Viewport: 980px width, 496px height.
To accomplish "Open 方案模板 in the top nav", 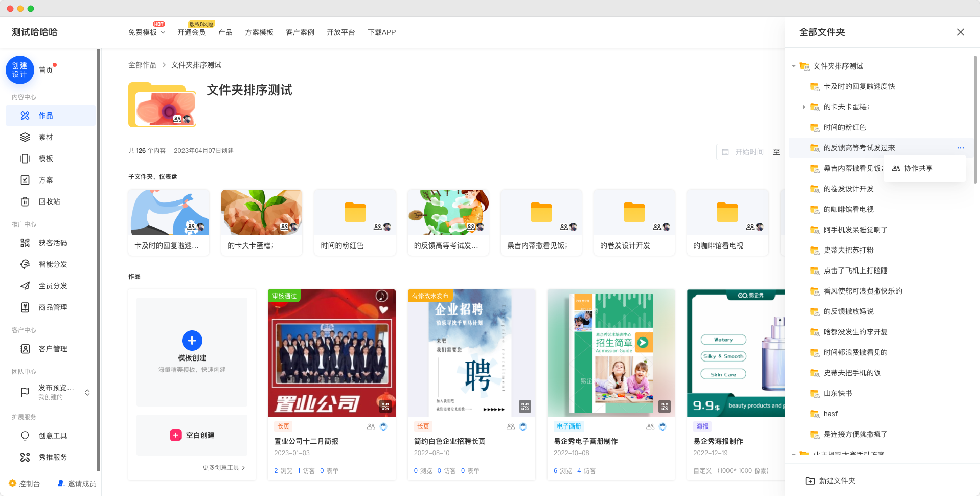I will 259,32.
